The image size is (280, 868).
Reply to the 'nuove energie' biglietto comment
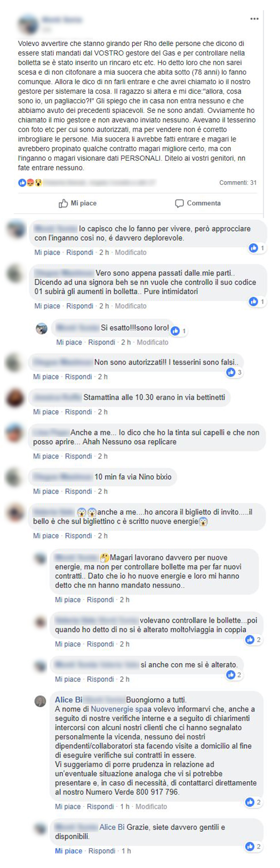tap(79, 536)
